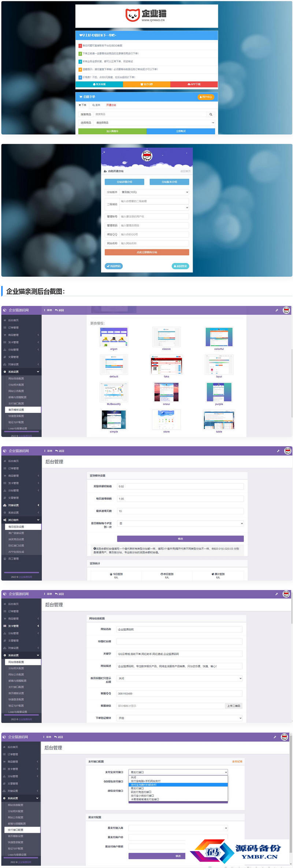
Task: Expand 商品管理 in the template admin sidebar
Action: 21,335
